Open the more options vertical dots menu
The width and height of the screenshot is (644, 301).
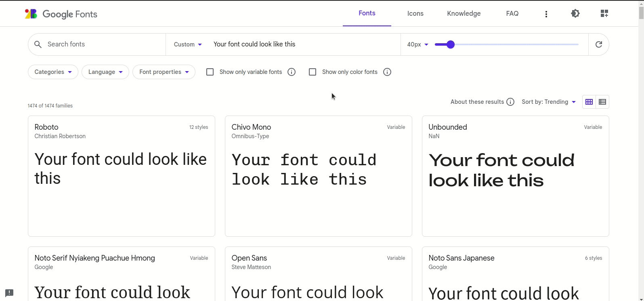coord(546,14)
